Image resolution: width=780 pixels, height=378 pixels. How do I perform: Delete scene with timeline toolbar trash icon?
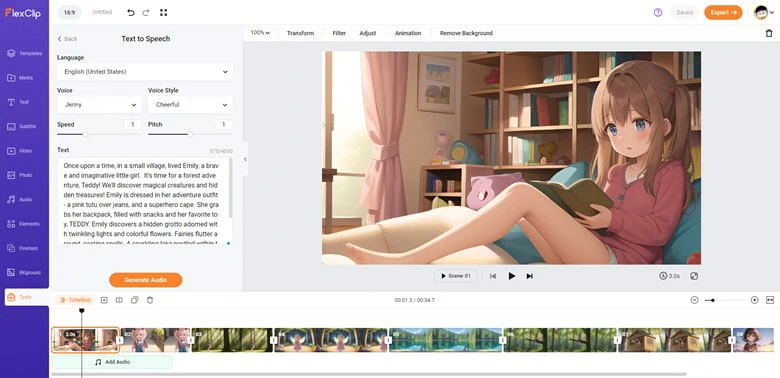click(150, 300)
